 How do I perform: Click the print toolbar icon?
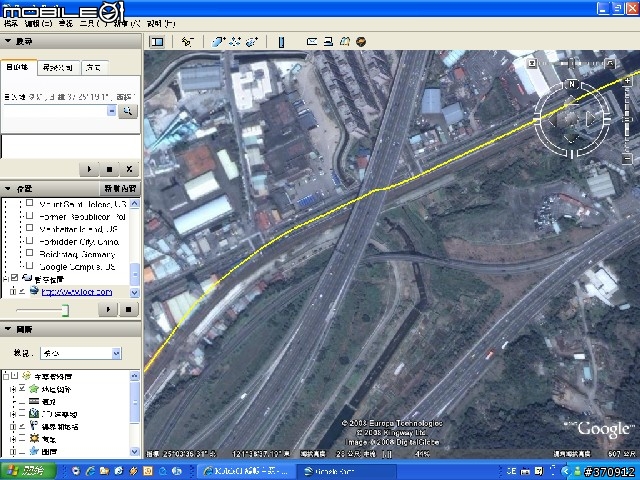tap(329, 41)
